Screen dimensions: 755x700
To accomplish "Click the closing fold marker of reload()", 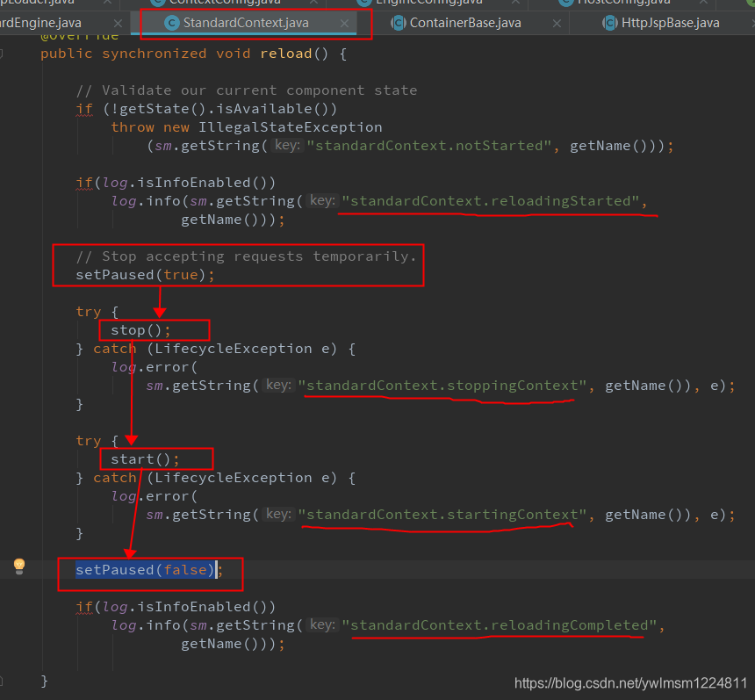I will coord(2,681).
